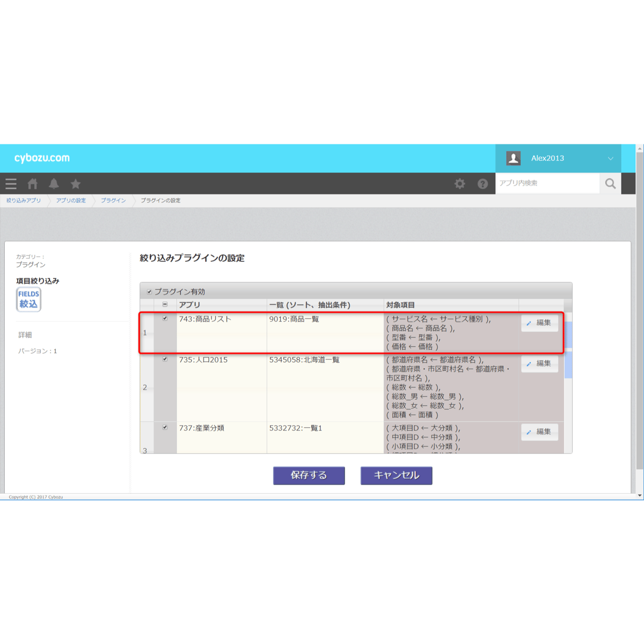This screenshot has width=644, height=644.
Task: Open the notifications bell icon
Action: click(x=54, y=184)
